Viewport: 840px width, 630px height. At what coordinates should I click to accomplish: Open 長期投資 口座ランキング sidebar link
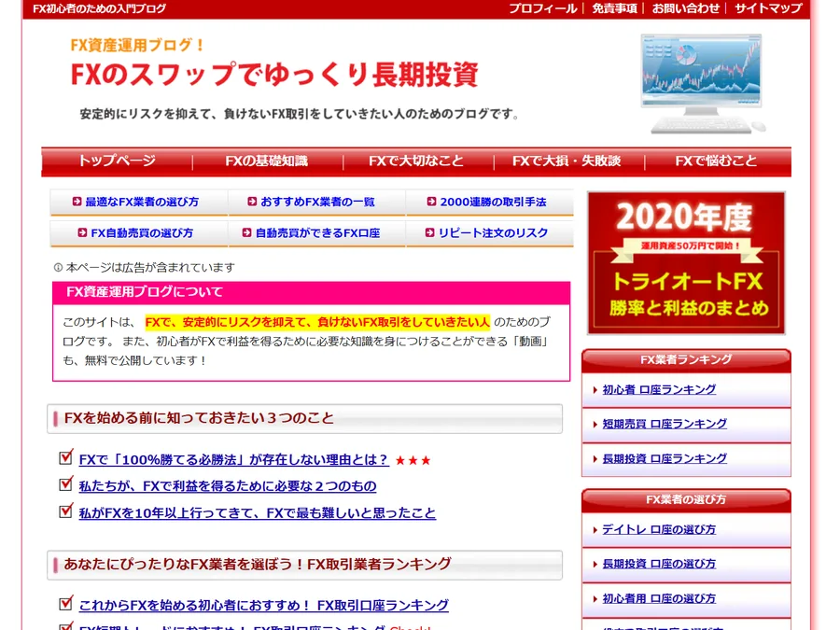pyautogui.click(x=665, y=458)
